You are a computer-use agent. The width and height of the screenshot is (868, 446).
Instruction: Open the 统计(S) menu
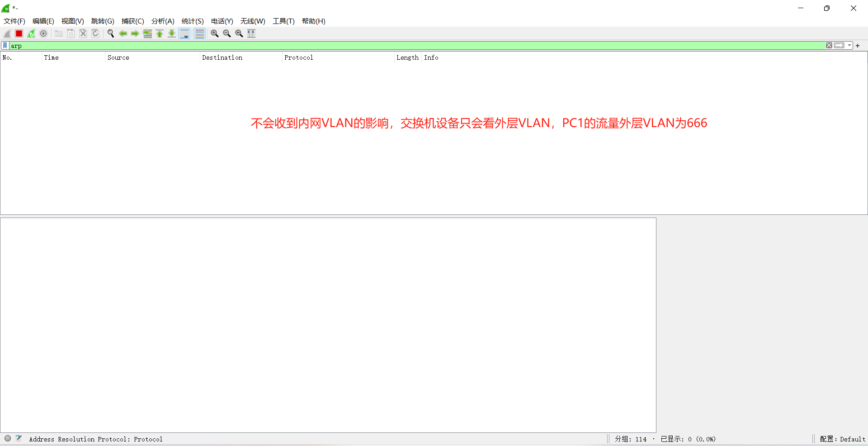[193, 21]
